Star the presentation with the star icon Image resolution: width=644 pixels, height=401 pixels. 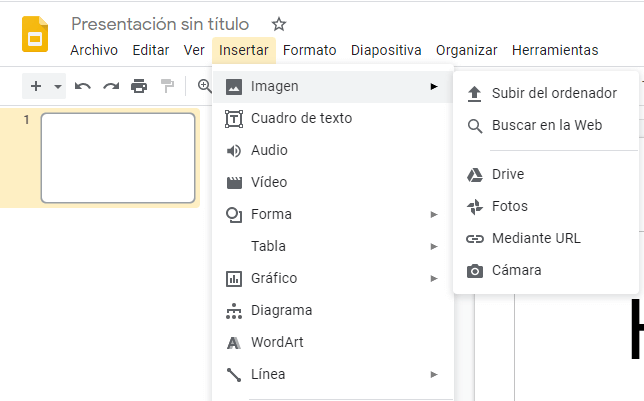tap(279, 24)
